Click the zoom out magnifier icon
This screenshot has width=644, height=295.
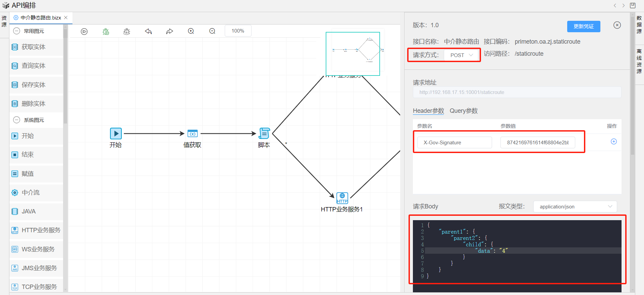[x=212, y=31]
